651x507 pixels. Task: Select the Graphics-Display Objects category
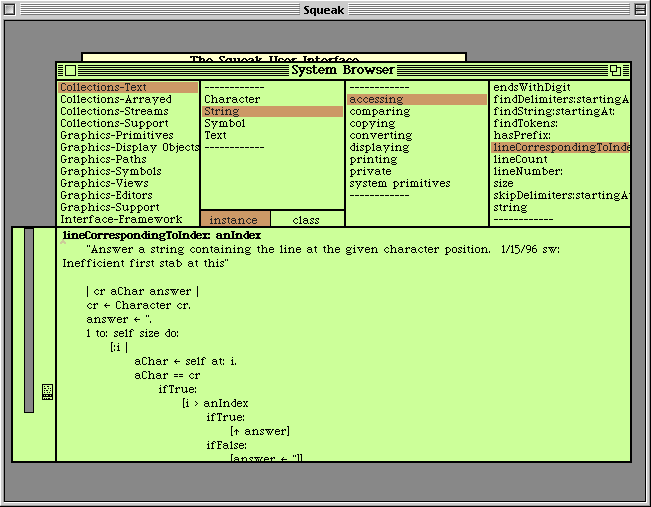pyautogui.click(x=128, y=147)
